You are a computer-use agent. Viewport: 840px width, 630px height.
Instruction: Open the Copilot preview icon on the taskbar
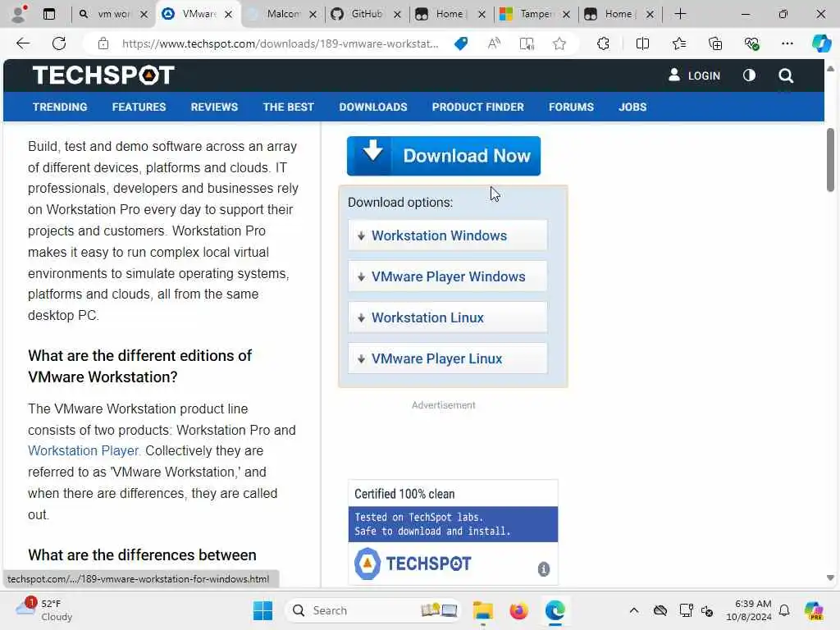tap(814, 610)
